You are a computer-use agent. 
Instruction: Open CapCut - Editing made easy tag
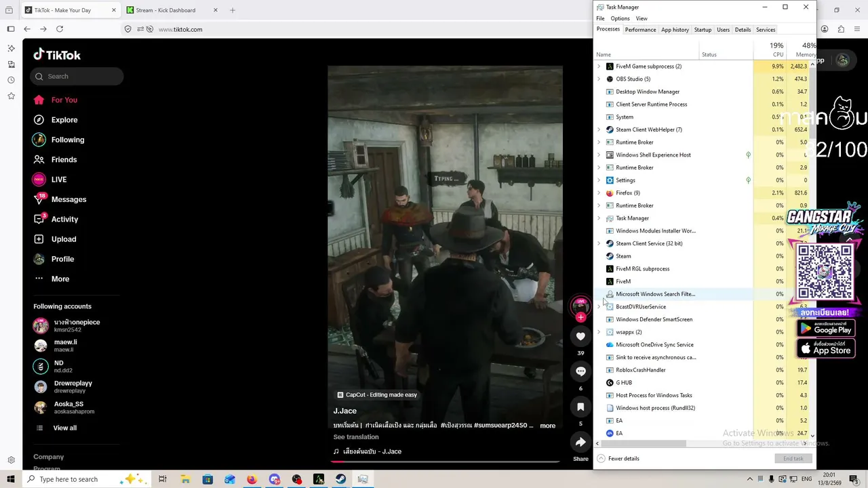(x=377, y=395)
